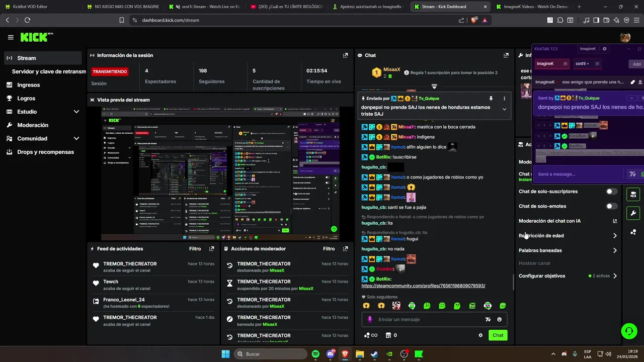Open Steam from the taskbar

pyautogui.click(x=374, y=354)
